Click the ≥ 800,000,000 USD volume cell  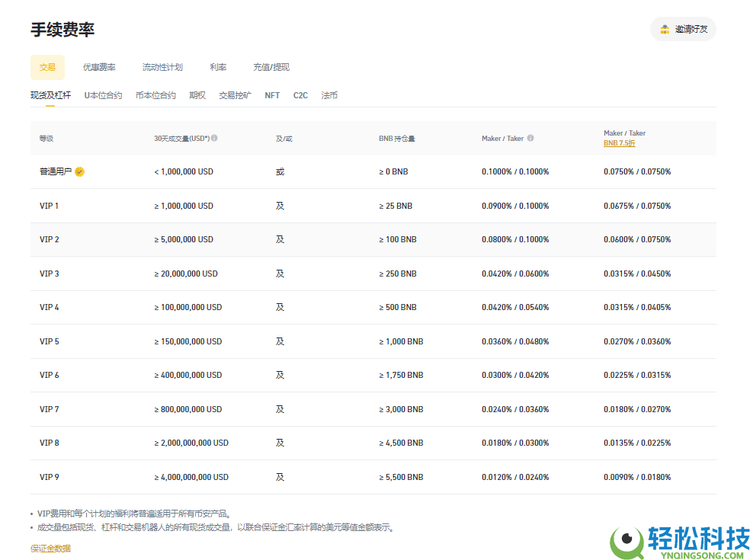(188, 409)
